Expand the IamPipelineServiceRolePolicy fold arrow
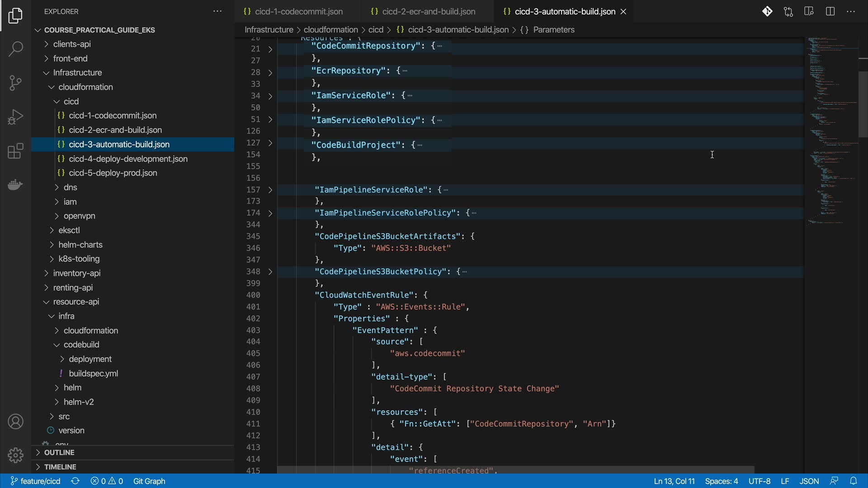 pyautogui.click(x=270, y=213)
